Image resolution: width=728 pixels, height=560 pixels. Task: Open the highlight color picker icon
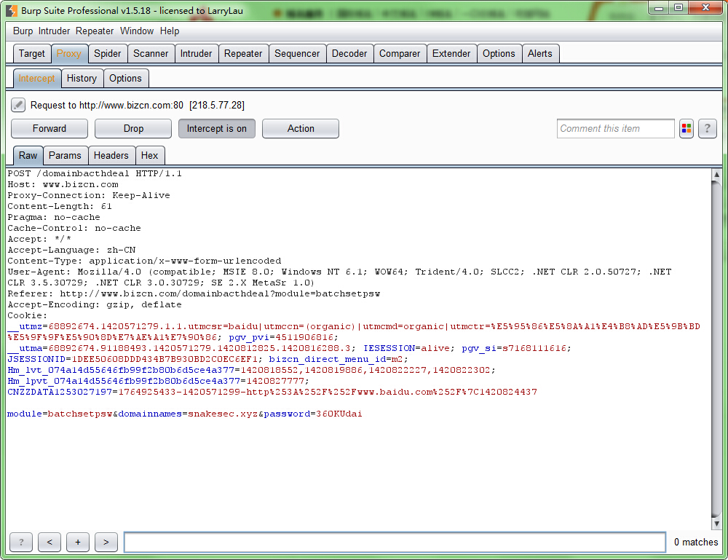click(x=687, y=129)
